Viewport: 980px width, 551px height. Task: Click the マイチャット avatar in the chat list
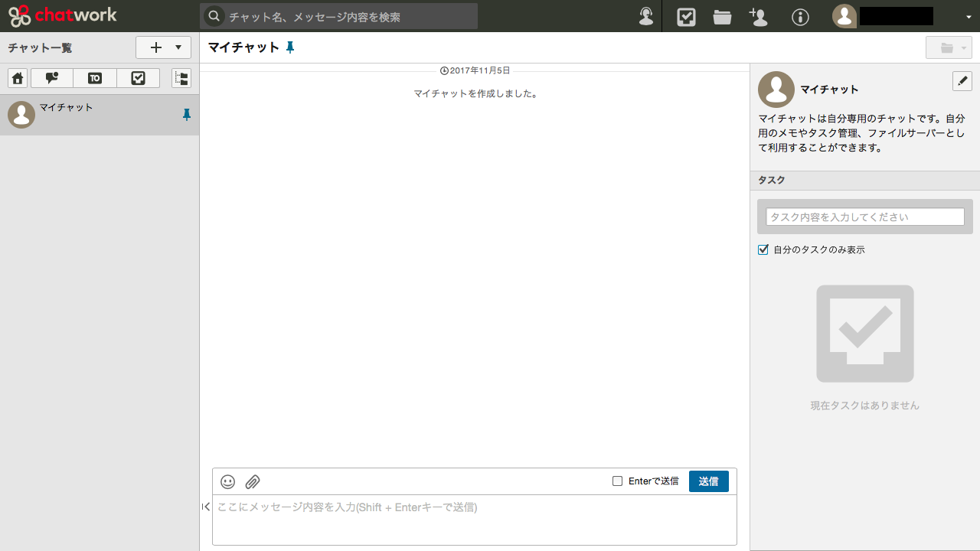21,115
